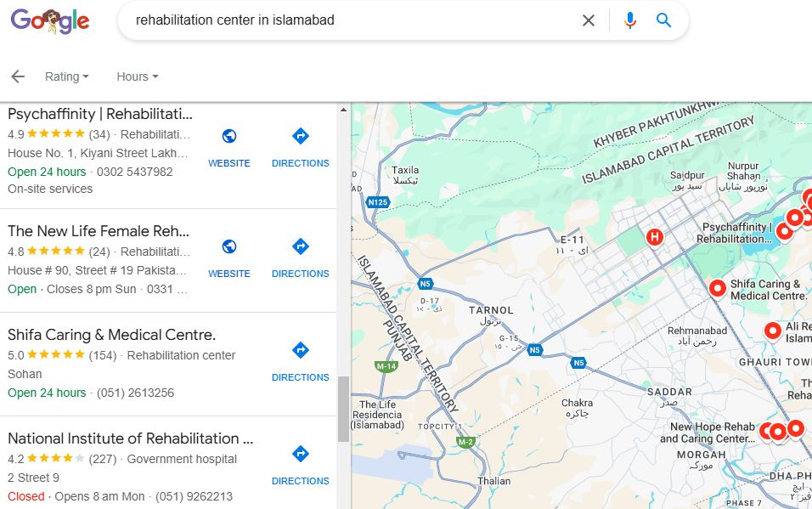The image size is (812, 509).
Task: Open the Shifa Caring & Medical Centre listing
Action: point(111,335)
